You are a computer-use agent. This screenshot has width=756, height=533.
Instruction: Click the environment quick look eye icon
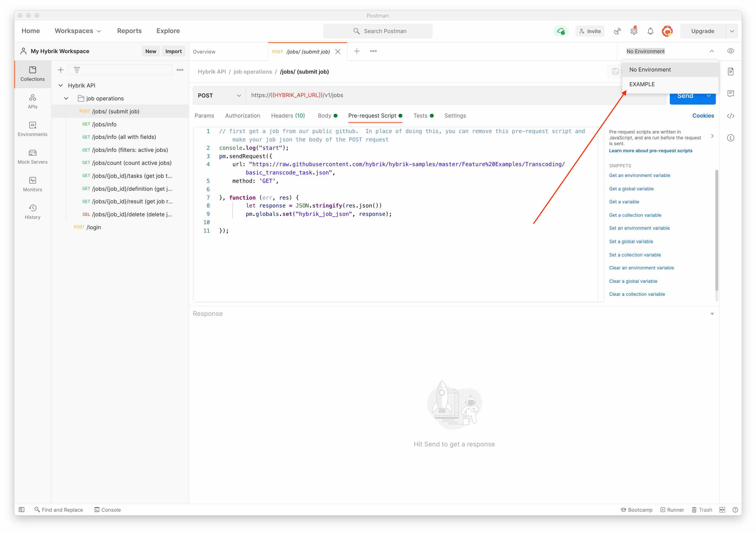(x=730, y=51)
